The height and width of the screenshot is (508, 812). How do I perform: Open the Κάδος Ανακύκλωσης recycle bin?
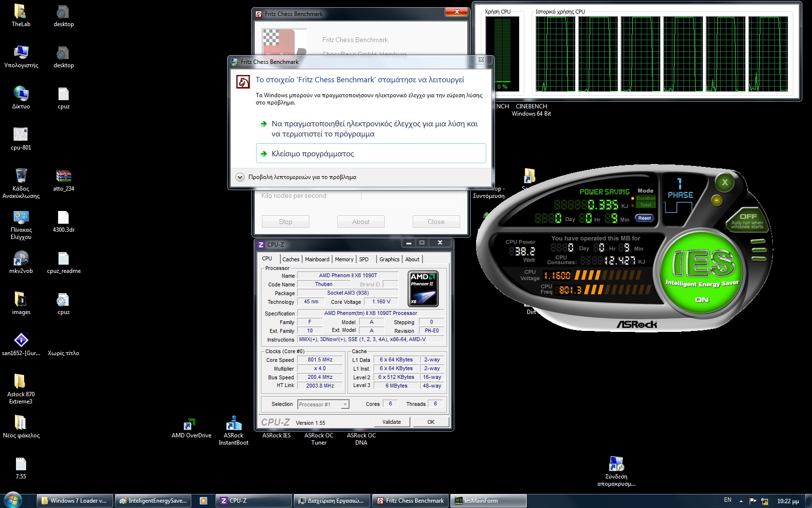[x=21, y=183]
